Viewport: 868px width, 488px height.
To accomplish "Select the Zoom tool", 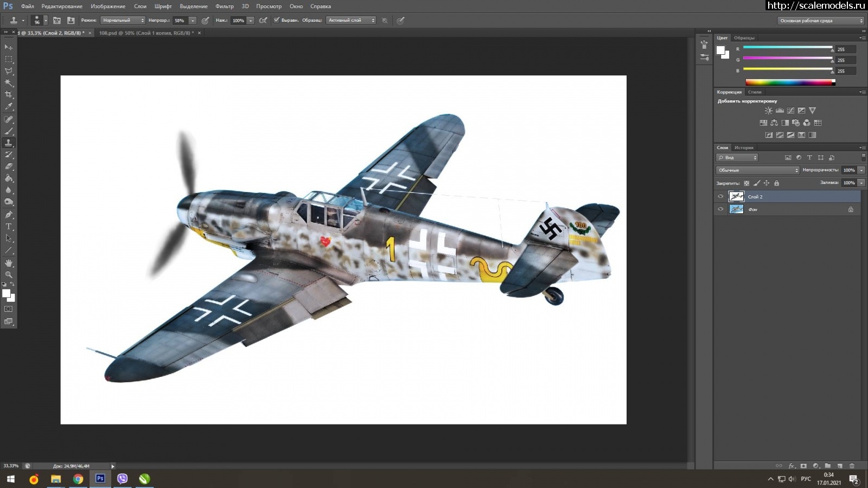I will (9, 275).
